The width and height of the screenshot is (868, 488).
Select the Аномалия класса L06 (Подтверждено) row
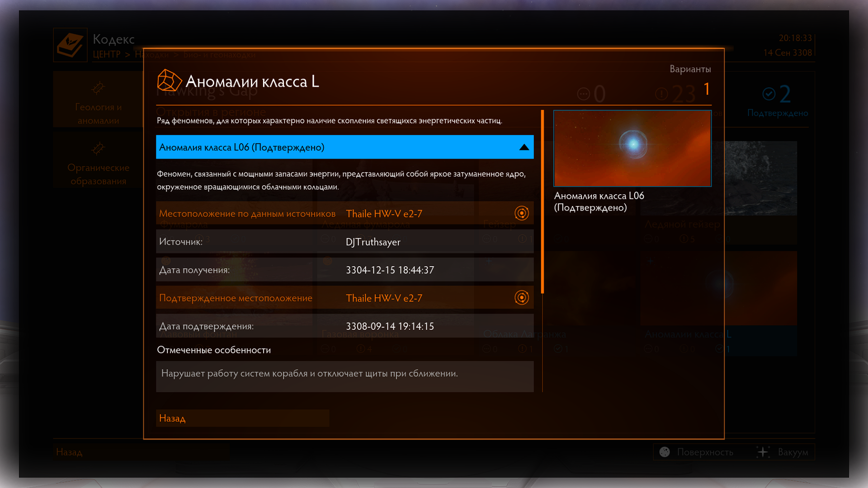(x=344, y=147)
